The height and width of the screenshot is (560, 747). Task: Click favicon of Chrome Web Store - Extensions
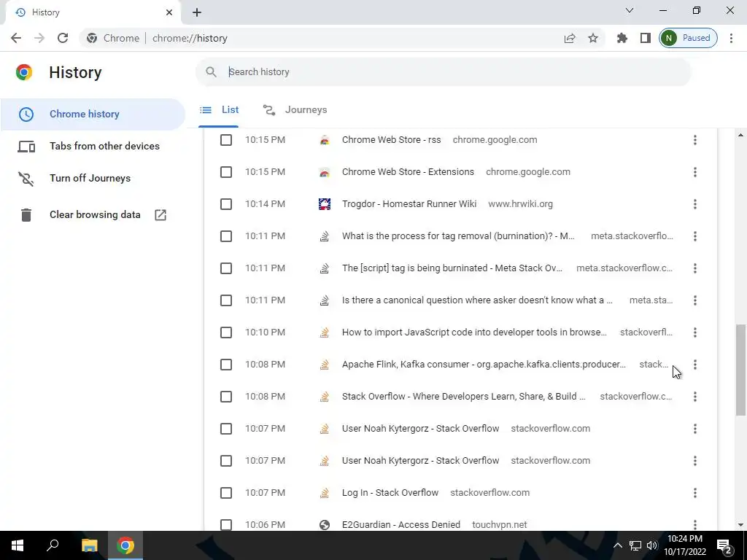point(325,172)
